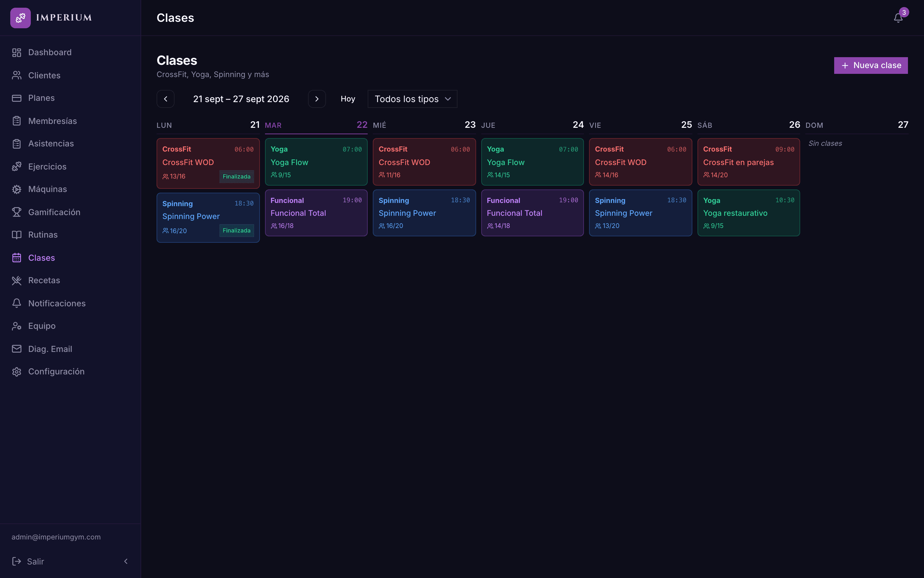The height and width of the screenshot is (578, 924).
Task: Collapse the sidebar with the chevron
Action: coord(126,561)
